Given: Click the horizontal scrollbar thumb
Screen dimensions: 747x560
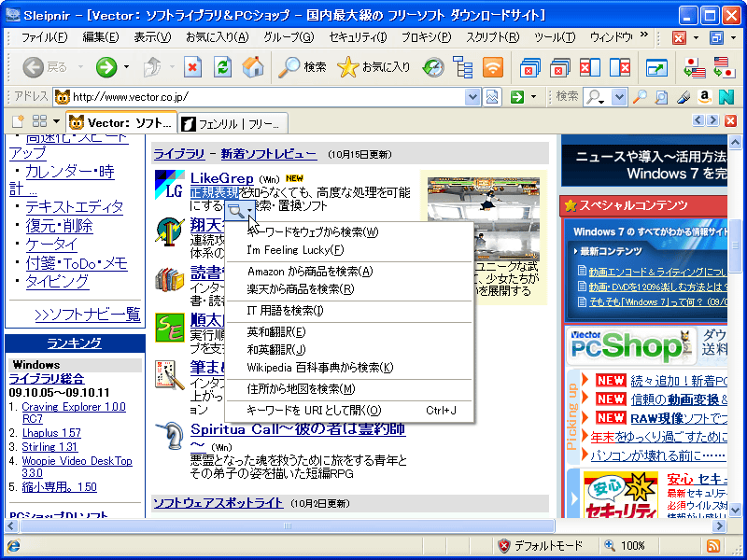Looking at the screenshot, I should pos(287,525).
